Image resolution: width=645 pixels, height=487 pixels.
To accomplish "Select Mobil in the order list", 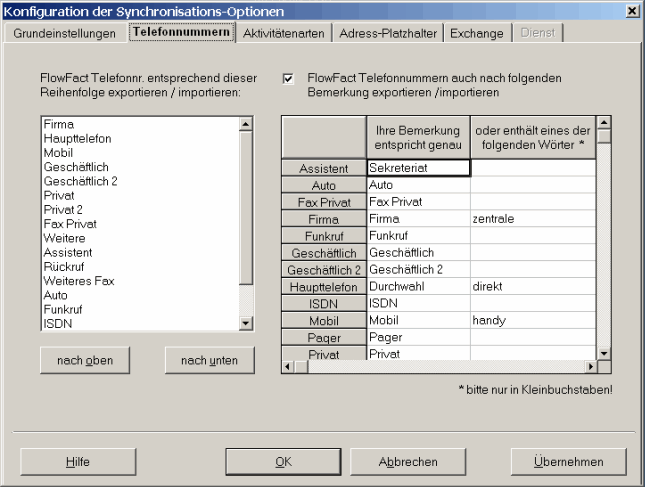I will coord(141,153).
